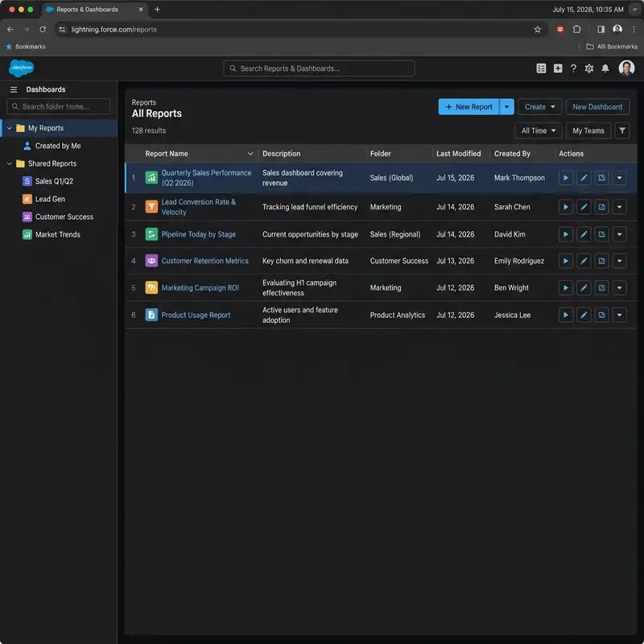Screen dimensions: 644x644
Task: Open the All Bookmarks folder
Action: pyautogui.click(x=612, y=47)
